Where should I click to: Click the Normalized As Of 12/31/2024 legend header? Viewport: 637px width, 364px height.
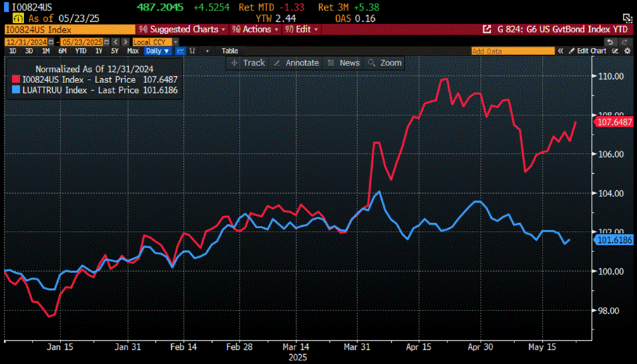[94, 69]
